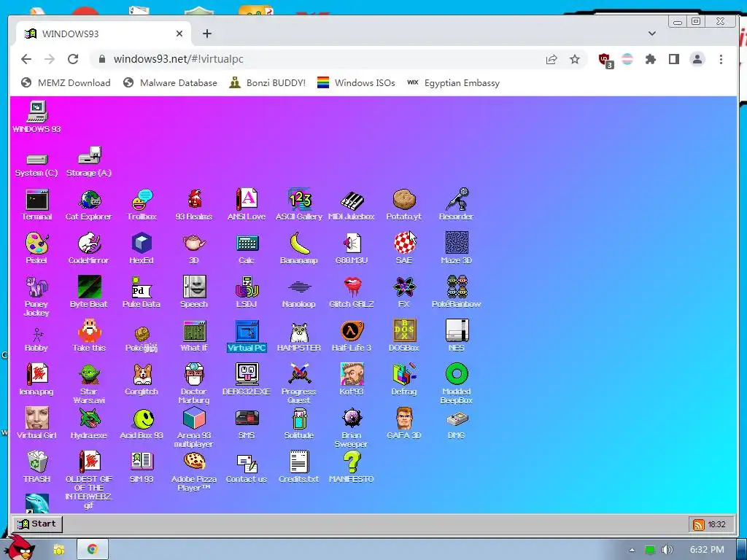The height and width of the screenshot is (560, 747).
Task: Open Puke Data icon
Action: (x=142, y=292)
